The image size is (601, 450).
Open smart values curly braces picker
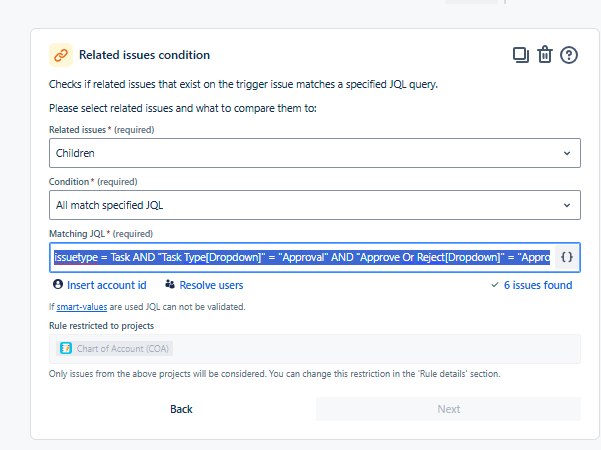(567, 257)
